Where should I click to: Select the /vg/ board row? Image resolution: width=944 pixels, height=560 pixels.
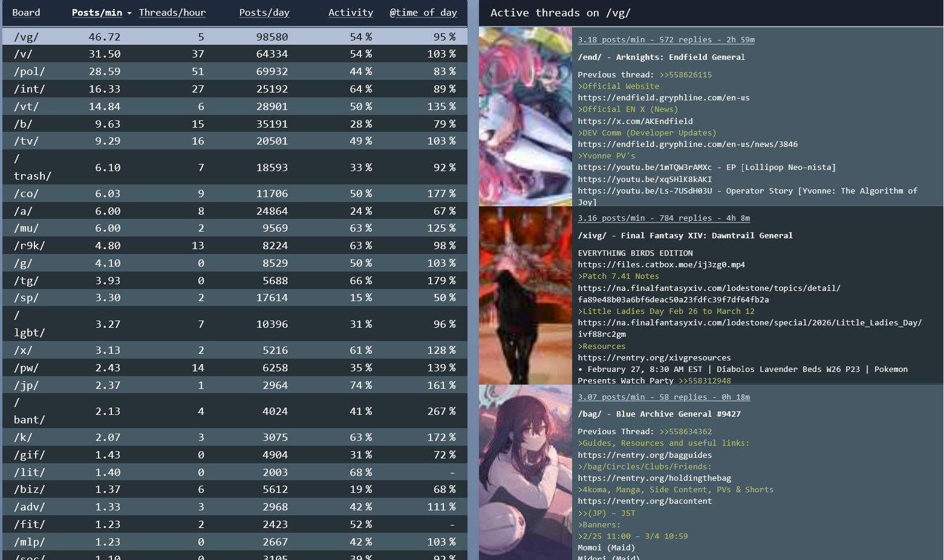(x=235, y=36)
